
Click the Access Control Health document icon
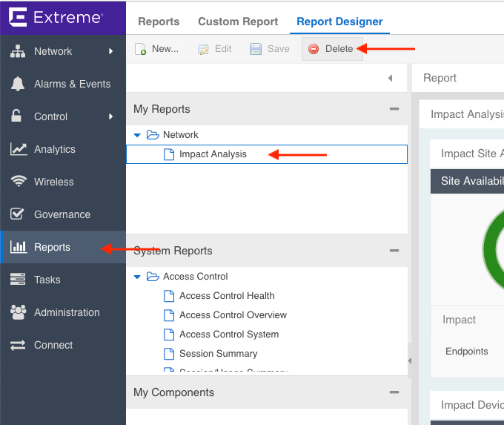[169, 296]
